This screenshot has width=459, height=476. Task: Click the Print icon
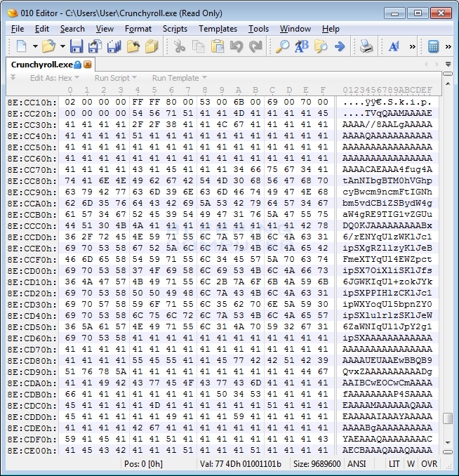point(366,46)
